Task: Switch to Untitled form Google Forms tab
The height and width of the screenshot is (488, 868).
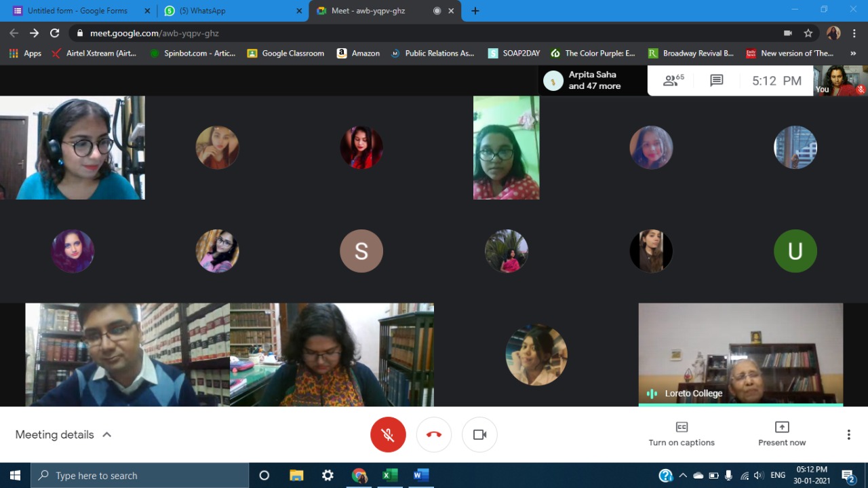Action: point(77,11)
